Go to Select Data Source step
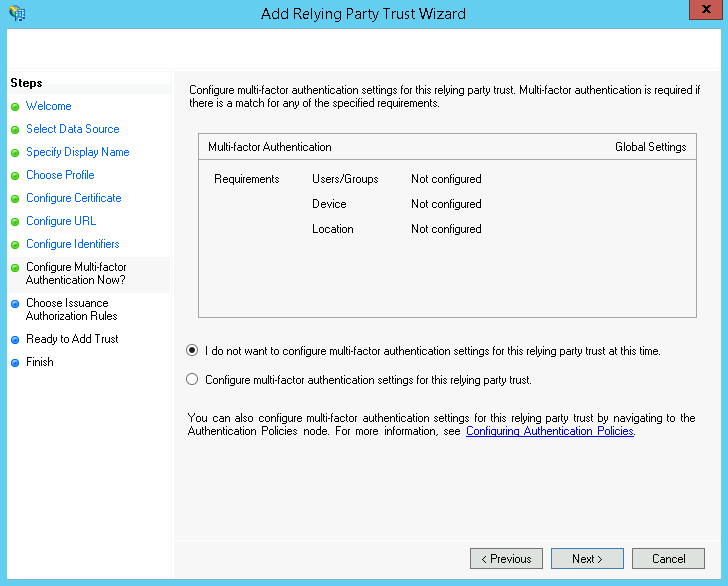The height and width of the screenshot is (586, 728). point(73,129)
